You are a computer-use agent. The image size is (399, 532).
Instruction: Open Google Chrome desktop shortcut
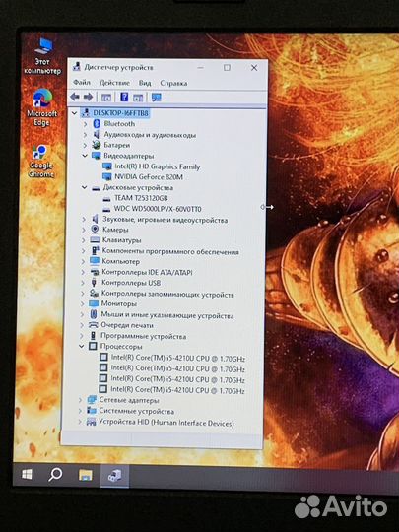41,161
